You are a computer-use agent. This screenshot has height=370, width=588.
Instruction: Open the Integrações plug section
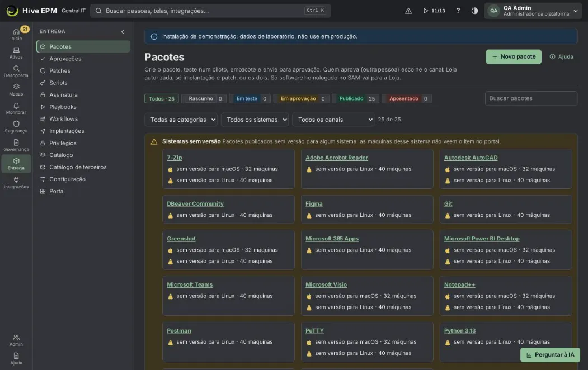click(16, 183)
